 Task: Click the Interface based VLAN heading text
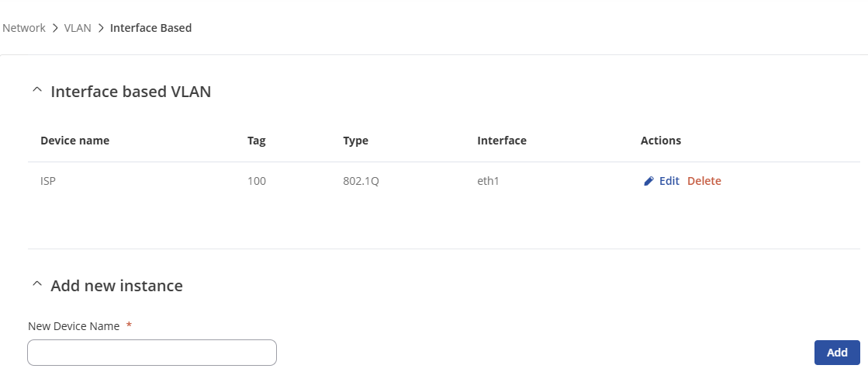tap(130, 92)
